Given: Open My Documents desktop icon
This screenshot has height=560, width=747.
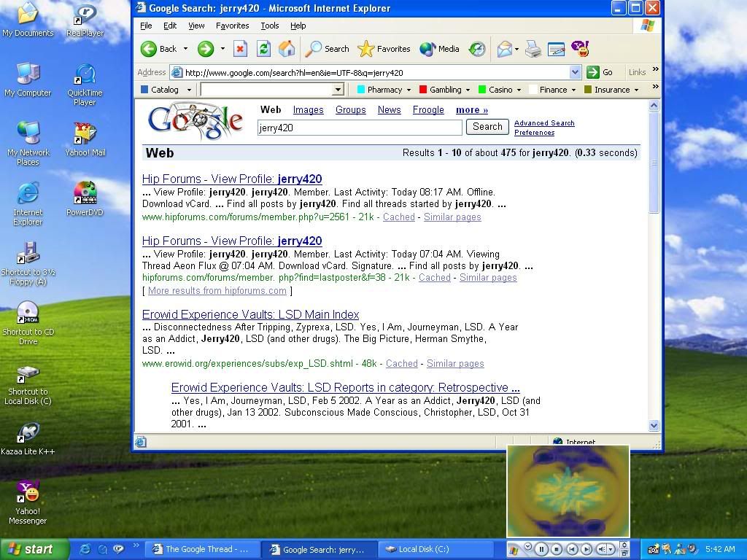Looking at the screenshot, I should 28,20.
